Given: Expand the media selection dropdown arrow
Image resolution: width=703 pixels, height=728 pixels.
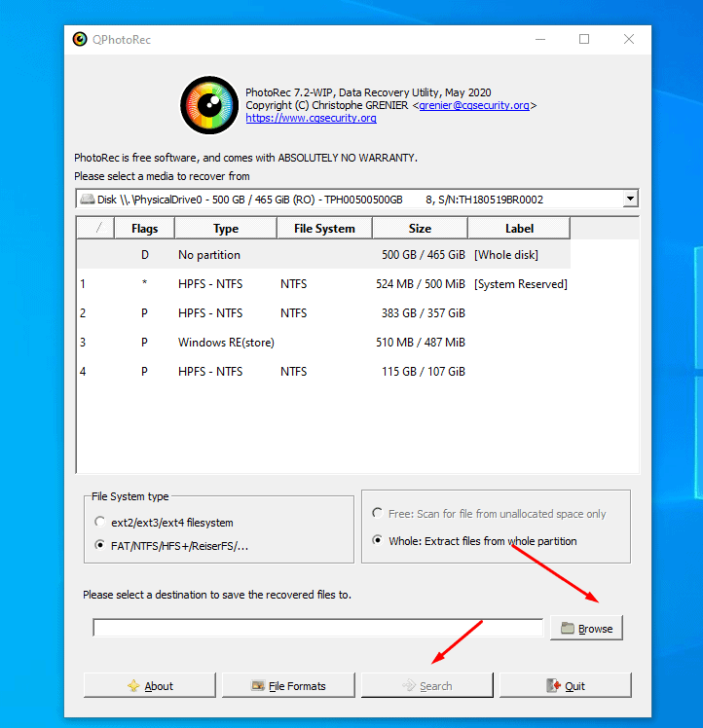Looking at the screenshot, I should [630, 199].
